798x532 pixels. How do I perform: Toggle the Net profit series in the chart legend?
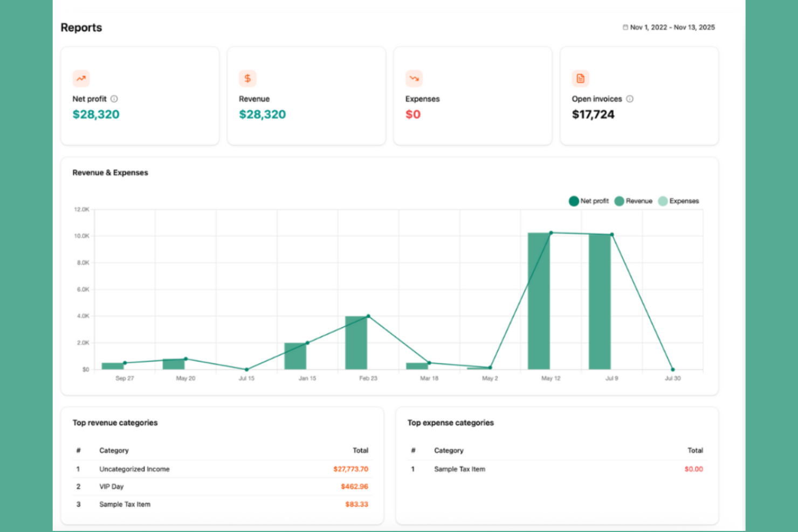tap(594, 201)
